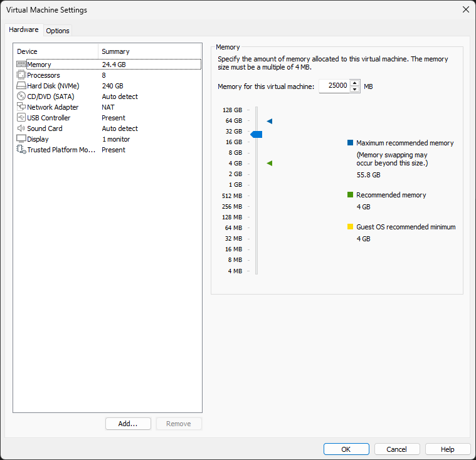Increase memory with the up stepper arrow
This screenshot has width=476, height=460.
coord(354,83)
